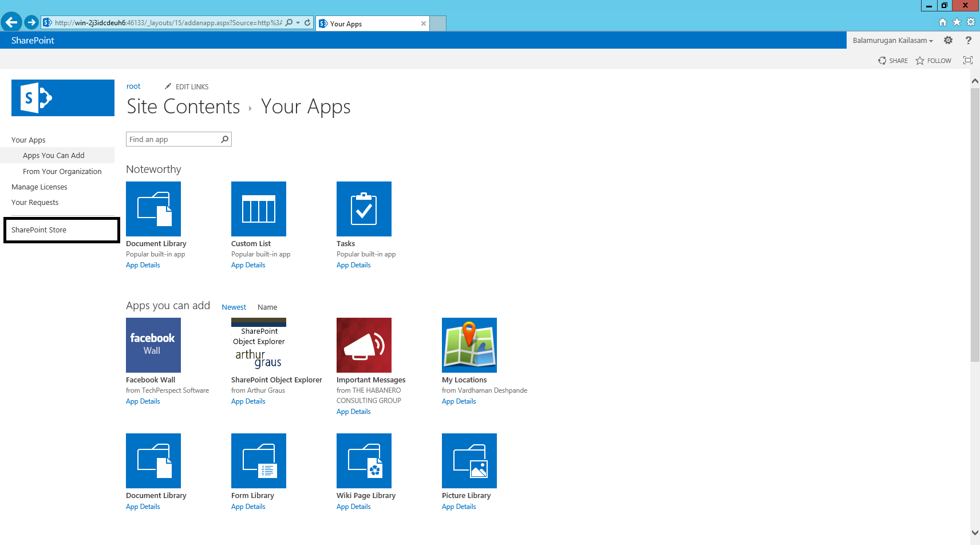
Task: Click the Form Library tile icon
Action: click(259, 461)
